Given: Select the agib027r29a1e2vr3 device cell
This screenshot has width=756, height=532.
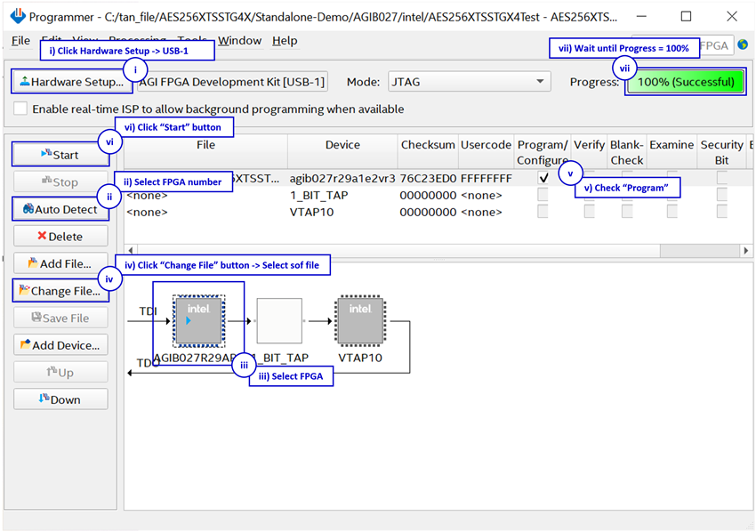Looking at the screenshot, I should point(342,178).
